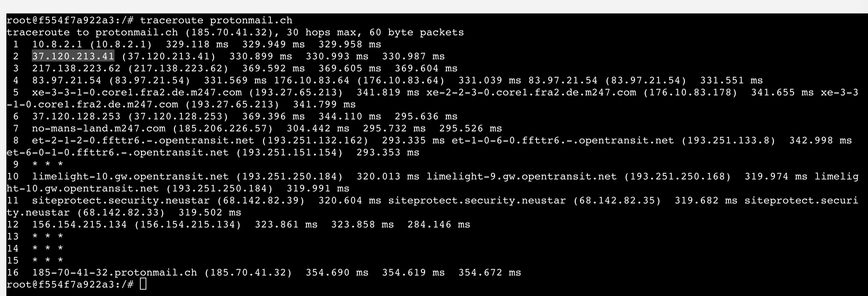This screenshot has height=296, width=868.
Task: Click 217.138.223.62 on hop 3
Action: pos(76,68)
